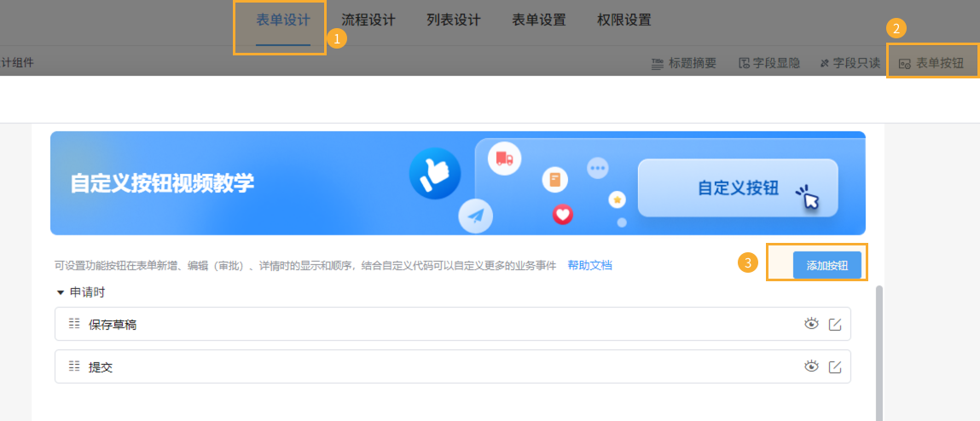
Task: Click the vertical scrollbar of the panel
Action: click(879, 353)
